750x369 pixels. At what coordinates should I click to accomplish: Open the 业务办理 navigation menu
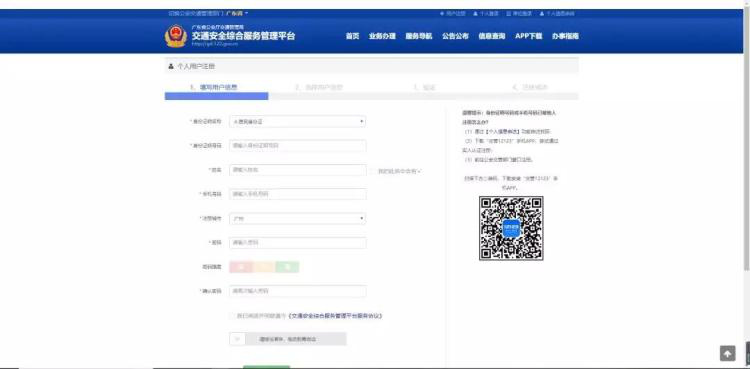382,36
